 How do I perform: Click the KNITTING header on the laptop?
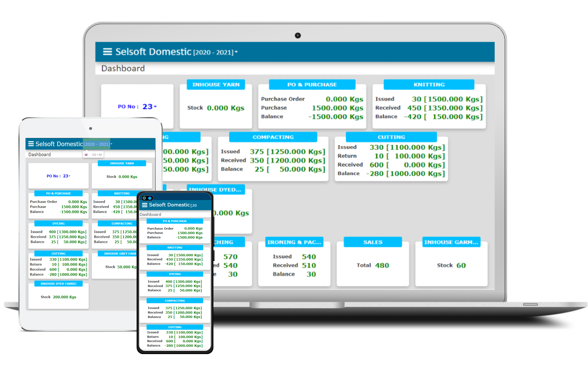(x=429, y=85)
